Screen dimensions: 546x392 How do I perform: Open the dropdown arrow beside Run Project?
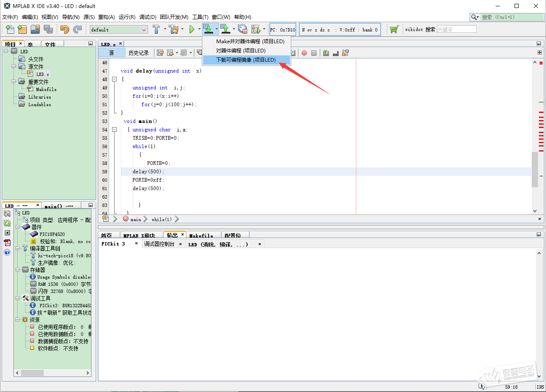click(199, 29)
